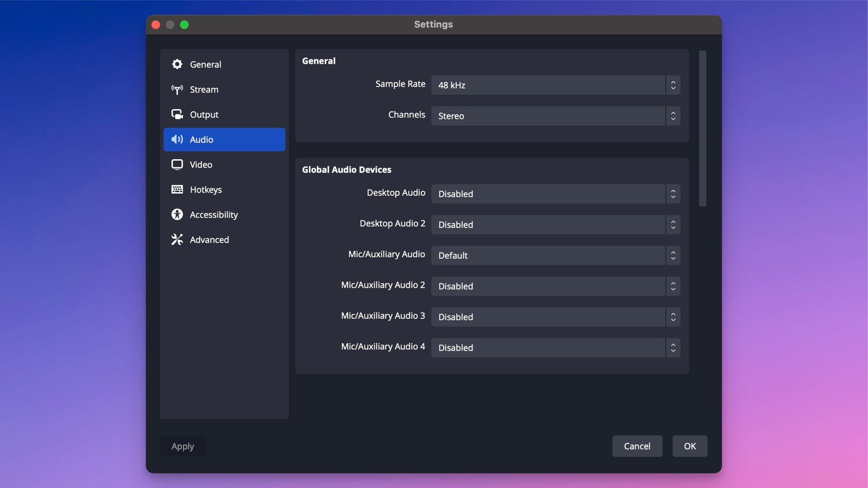Click the Hotkeys keyboard icon
Image resolution: width=868 pixels, height=488 pixels.
click(177, 190)
